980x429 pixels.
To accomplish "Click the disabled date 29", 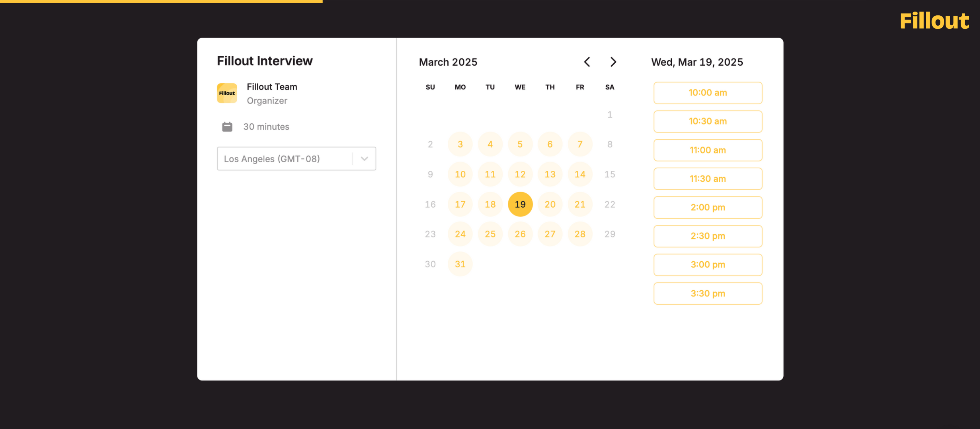I will click(610, 234).
